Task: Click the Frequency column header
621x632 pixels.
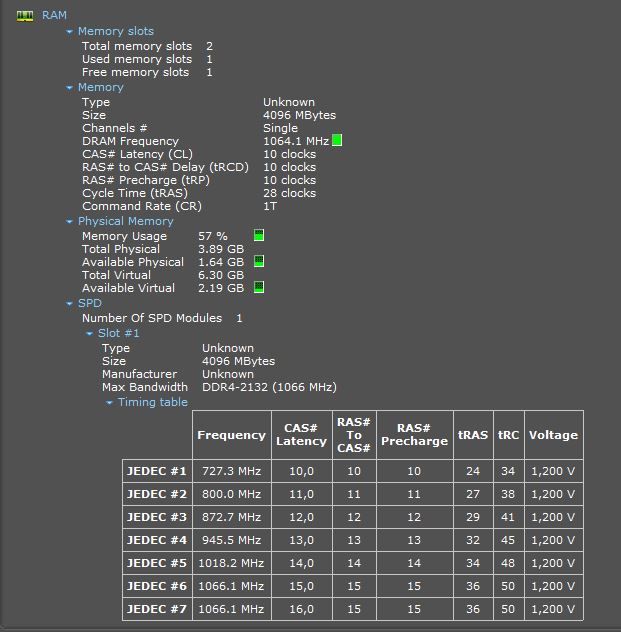Action: pos(231,435)
